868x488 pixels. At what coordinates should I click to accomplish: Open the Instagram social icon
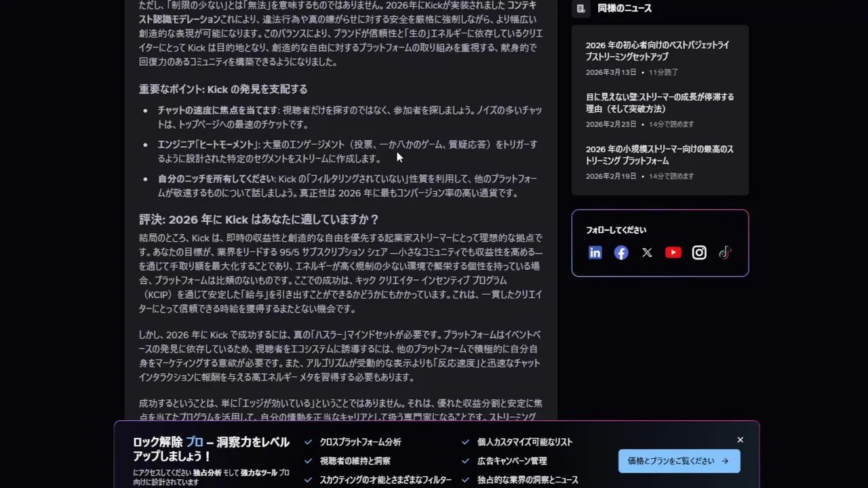click(x=699, y=253)
